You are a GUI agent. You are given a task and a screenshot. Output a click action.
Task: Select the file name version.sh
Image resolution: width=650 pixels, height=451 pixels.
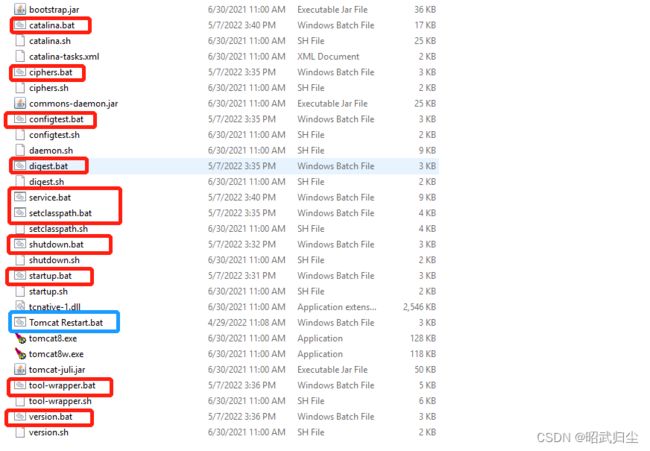pos(49,432)
